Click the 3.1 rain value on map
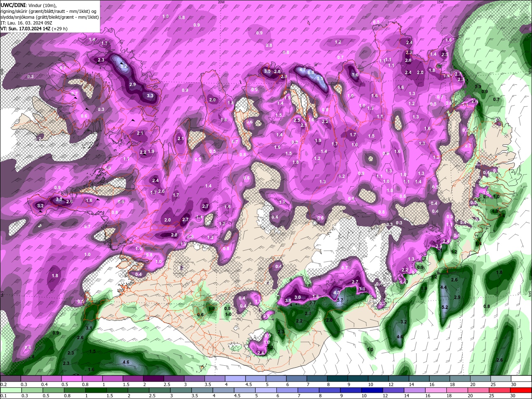 pos(89,328)
